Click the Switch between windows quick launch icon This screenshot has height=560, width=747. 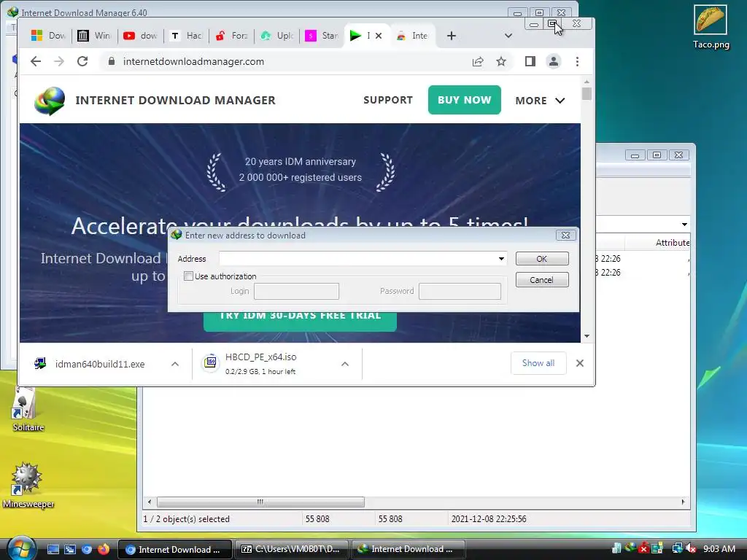coord(69,549)
